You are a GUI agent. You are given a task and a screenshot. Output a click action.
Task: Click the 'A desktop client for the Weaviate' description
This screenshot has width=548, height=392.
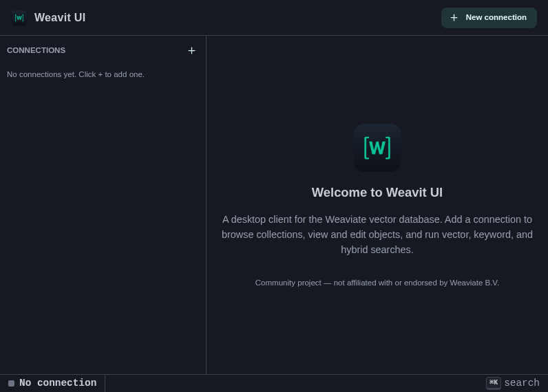[x=377, y=235]
